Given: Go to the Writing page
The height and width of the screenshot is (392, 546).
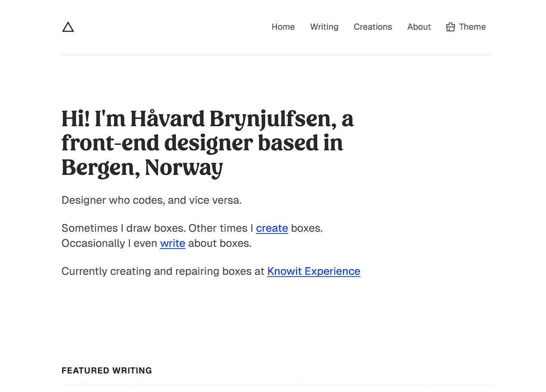Looking at the screenshot, I should [x=324, y=27].
